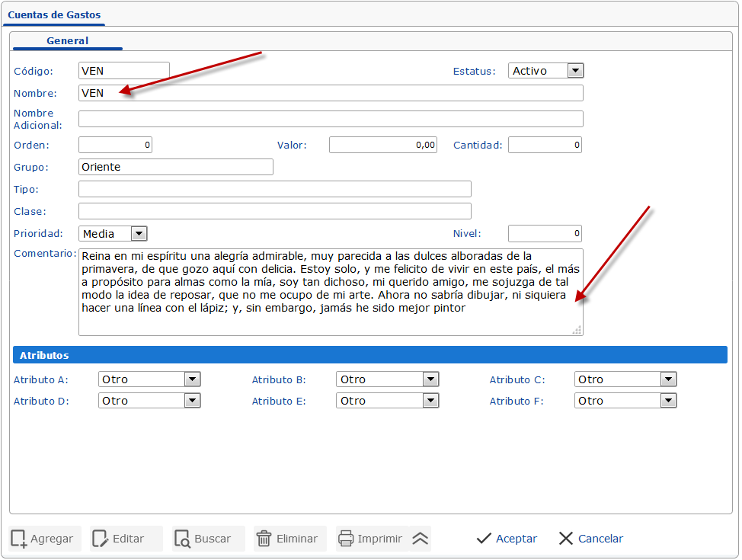The width and height of the screenshot is (742, 560).
Task: Open the Prioridad dropdown showing Media
Action: [137, 233]
